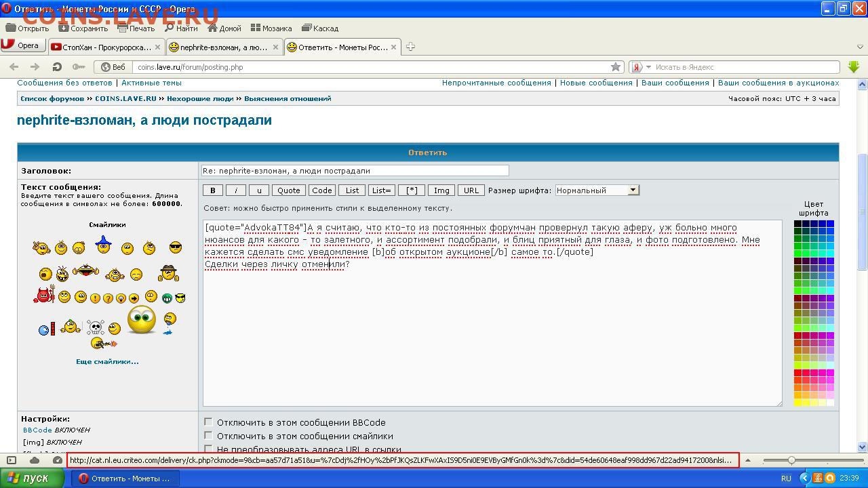Open the Opera main menu button

pos(22,46)
